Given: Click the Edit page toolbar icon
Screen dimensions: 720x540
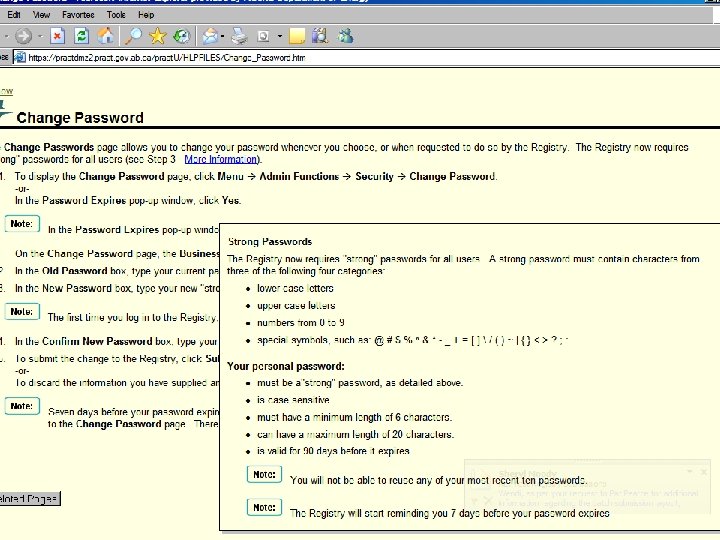Looking at the screenshot, I should 263,36.
